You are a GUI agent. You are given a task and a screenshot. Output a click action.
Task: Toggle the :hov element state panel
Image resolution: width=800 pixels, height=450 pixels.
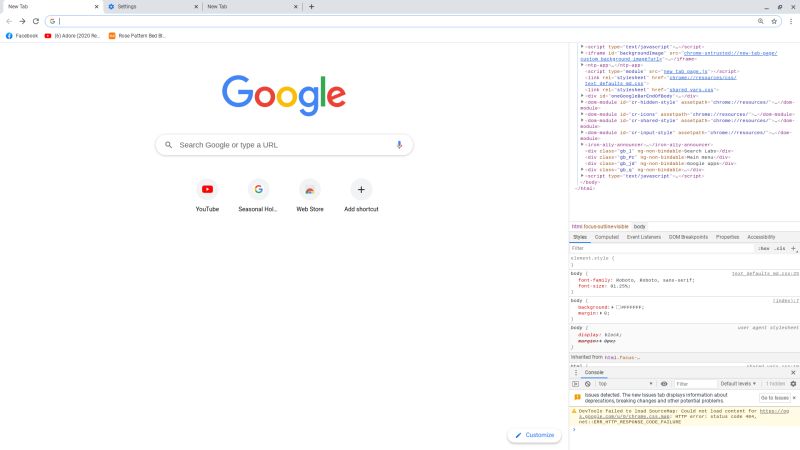pos(763,248)
